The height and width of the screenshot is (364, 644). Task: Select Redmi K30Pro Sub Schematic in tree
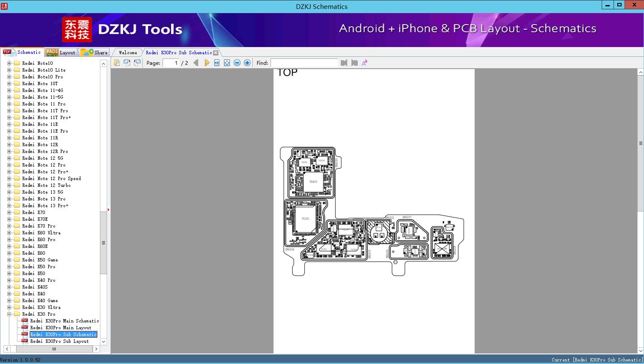(64, 334)
